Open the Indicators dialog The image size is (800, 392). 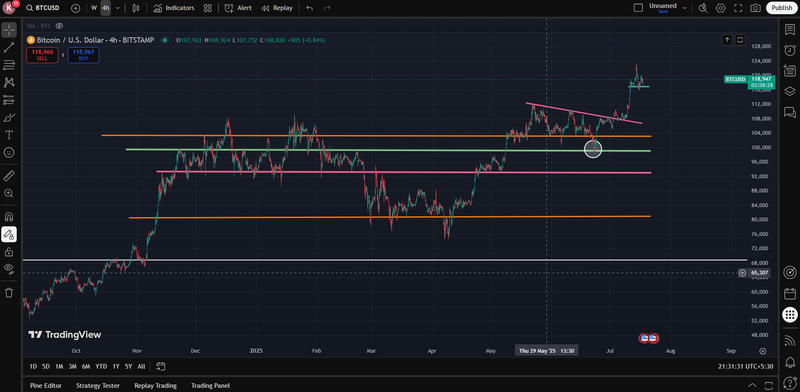pyautogui.click(x=173, y=8)
